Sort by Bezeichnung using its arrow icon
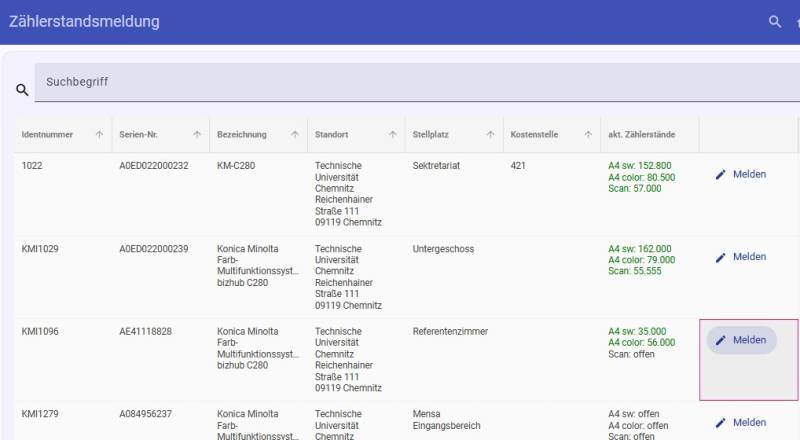The image size is (800, 440). (x=295, y=134)
